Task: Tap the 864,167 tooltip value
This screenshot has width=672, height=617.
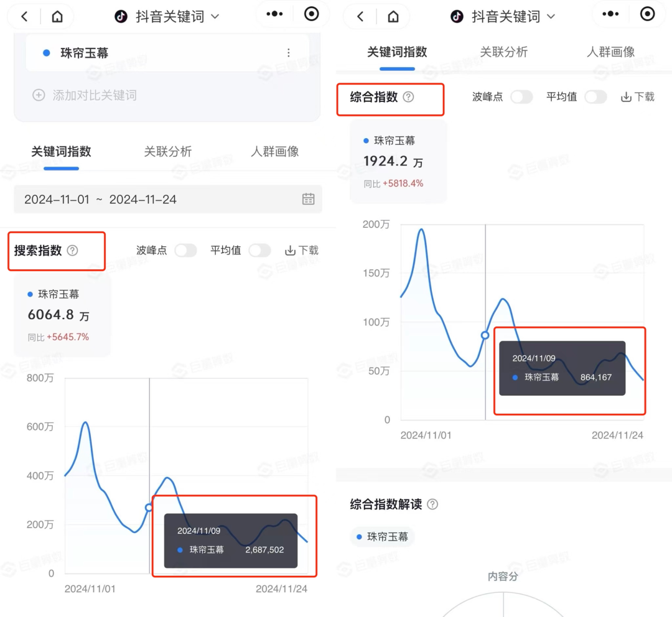Action: (595, 377)
